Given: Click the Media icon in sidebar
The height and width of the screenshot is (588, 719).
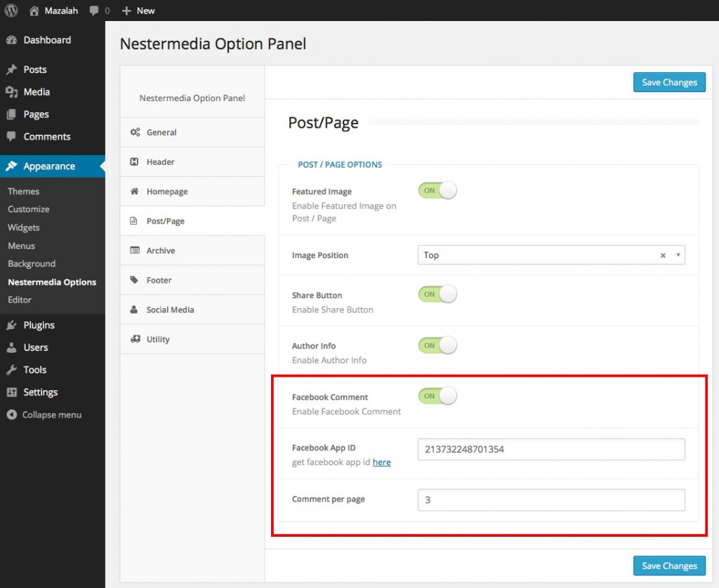Looking at the screenshot, I should 11,92.
